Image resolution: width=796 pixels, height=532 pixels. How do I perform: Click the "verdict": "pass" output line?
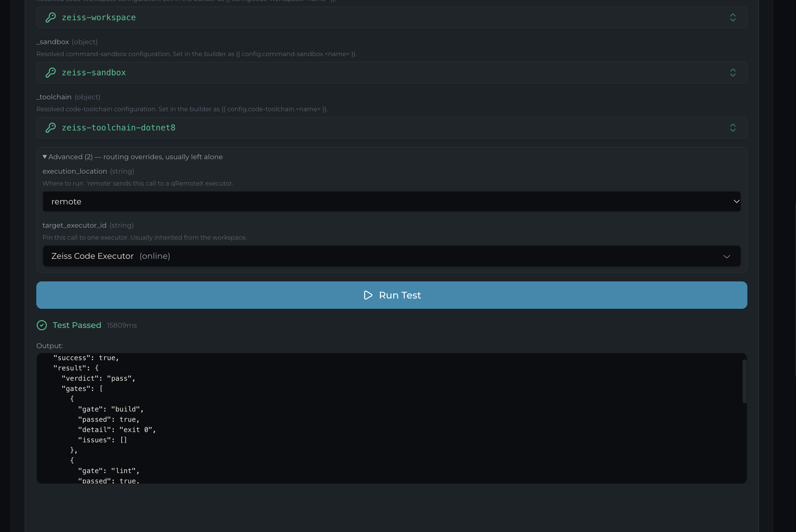coord(98,378)
